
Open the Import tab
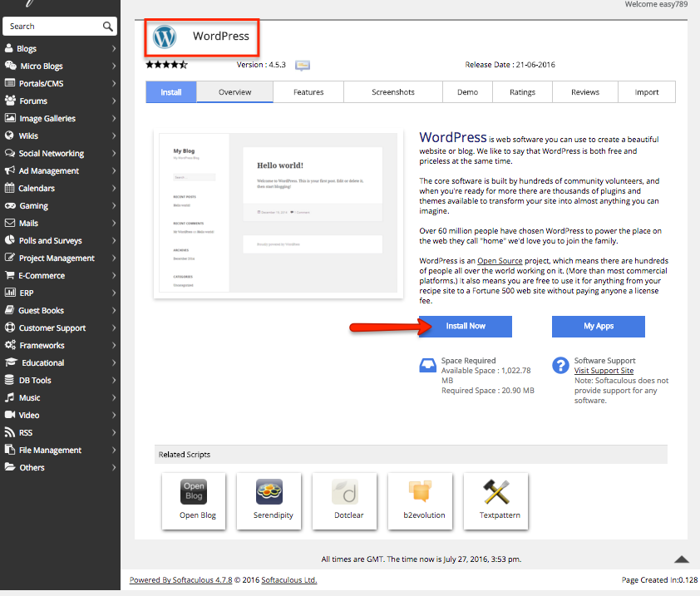click(647, 92)
